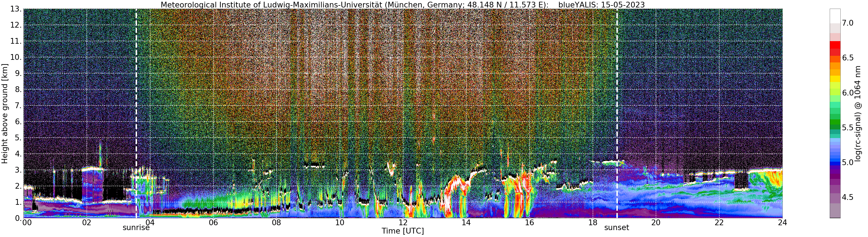Click the time tick label '08'

pos(276,223)
